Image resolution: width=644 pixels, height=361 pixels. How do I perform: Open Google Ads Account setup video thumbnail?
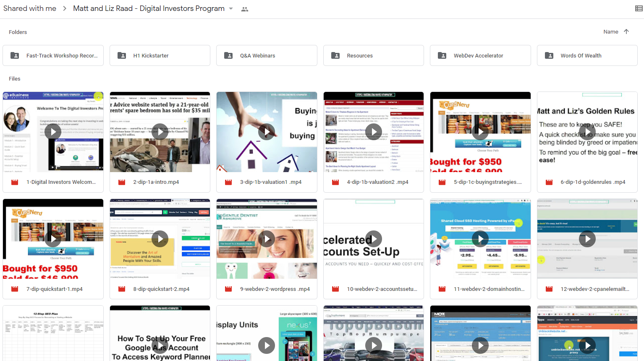coord(160,333)
